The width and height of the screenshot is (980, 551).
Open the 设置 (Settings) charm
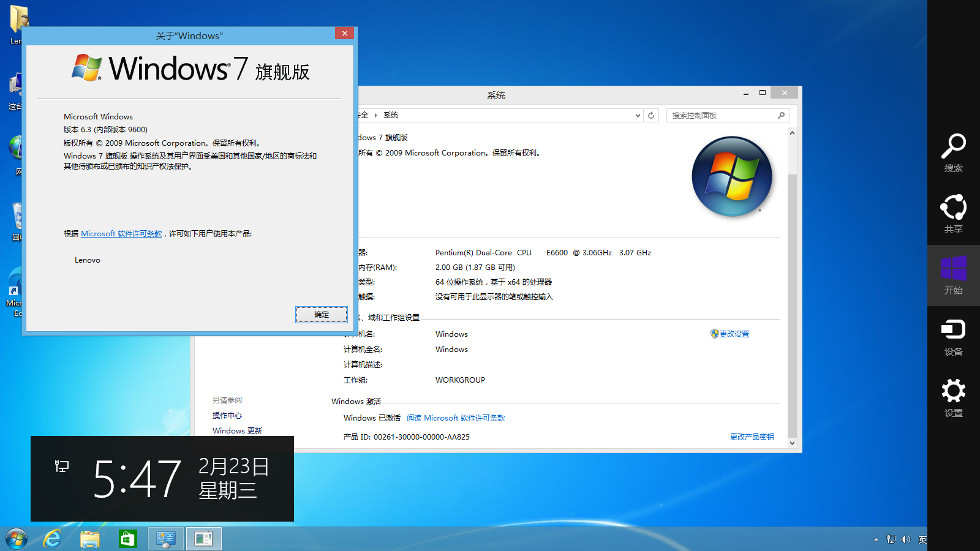tap(953, 398)
